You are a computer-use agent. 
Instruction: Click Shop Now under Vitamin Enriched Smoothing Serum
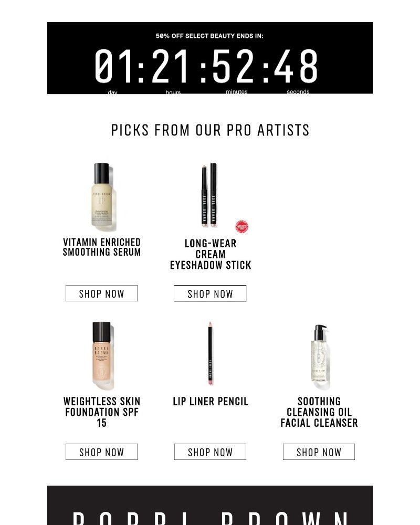point(101,293)
